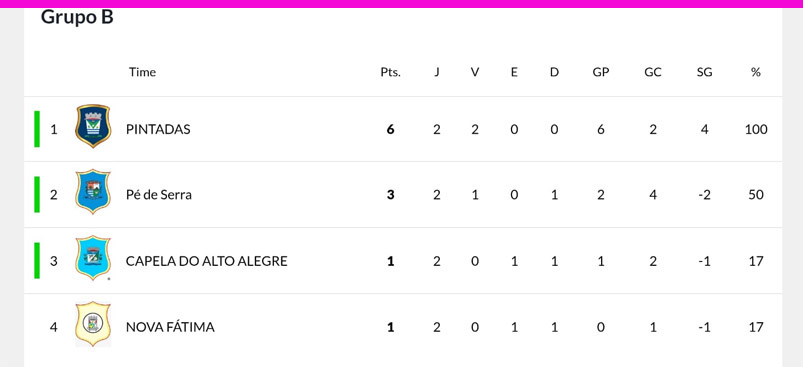Click the Grupo B heading

click(x=77, y=17)
